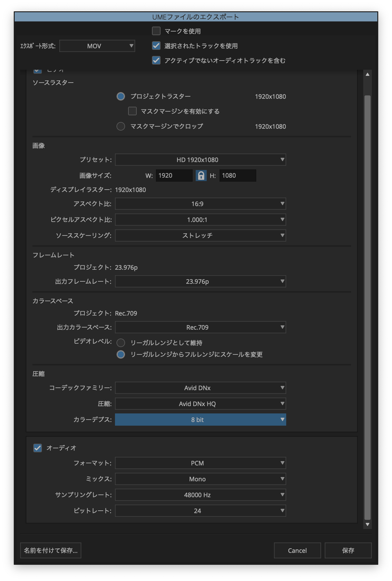The width and height of the screenshot is (392, 581).
Task: Expand the コーデックファミリー Avid DNx dropdown
Action: [200, 388]
